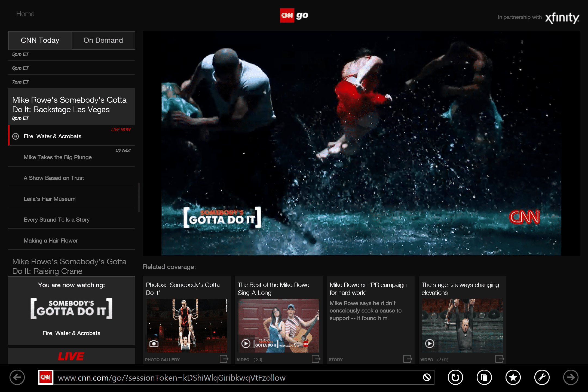
Task: Select the Every Strand Tells a Story segment
Action: click(x=71, y=219)
